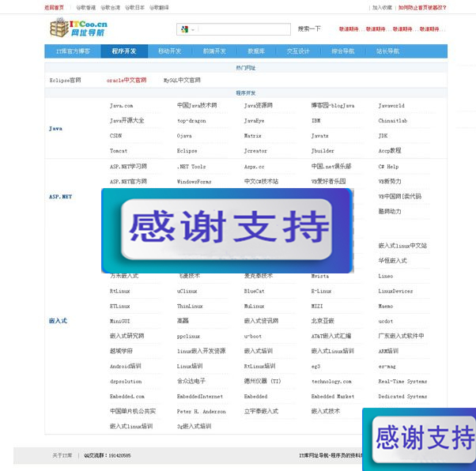Click 返回首页 link at top
This screenshot has width=476, height=471.
pos(54,8)
